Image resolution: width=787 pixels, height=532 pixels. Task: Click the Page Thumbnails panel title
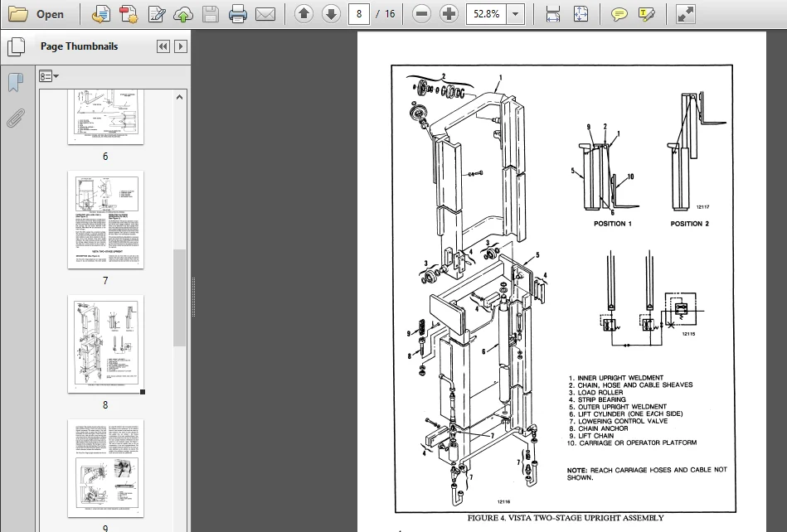(x=80, y=46)
